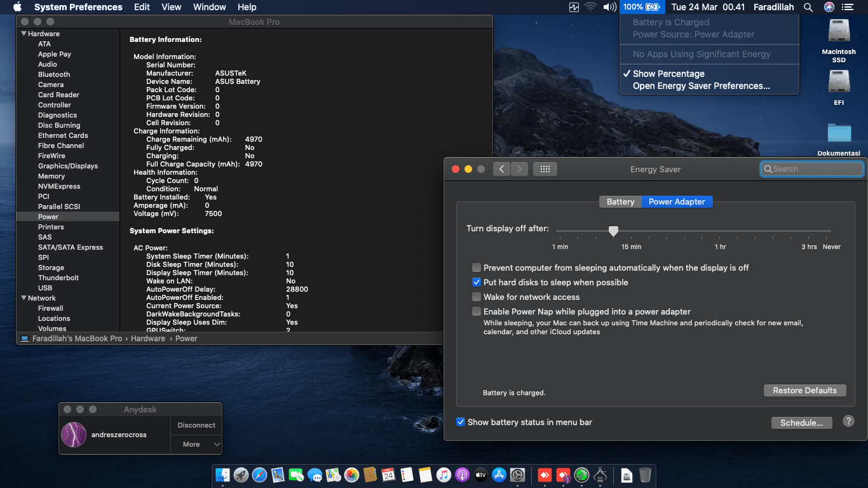Open Calendar from the Dock
Viewport: 868px width, 488px height.
point(388,475)
